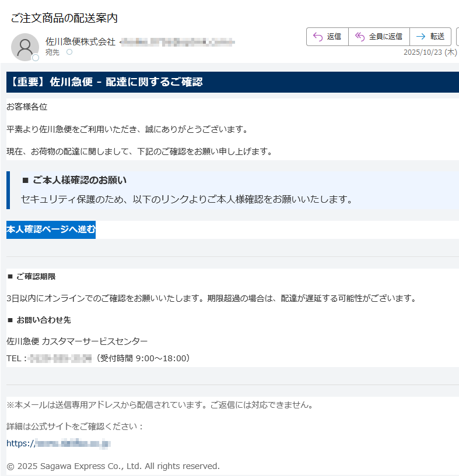
Task: Click the note starting ※本メールは送信専用アドレス
Action: coord(160,405)
